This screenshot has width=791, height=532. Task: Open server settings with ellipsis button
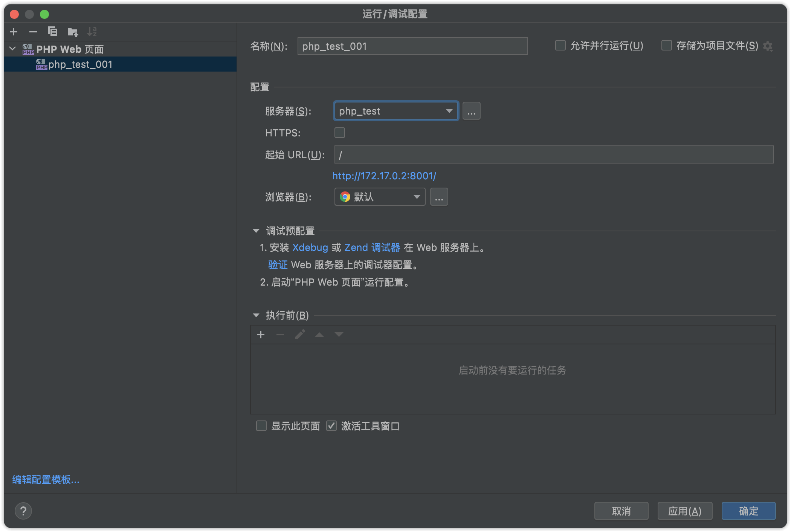471,111
